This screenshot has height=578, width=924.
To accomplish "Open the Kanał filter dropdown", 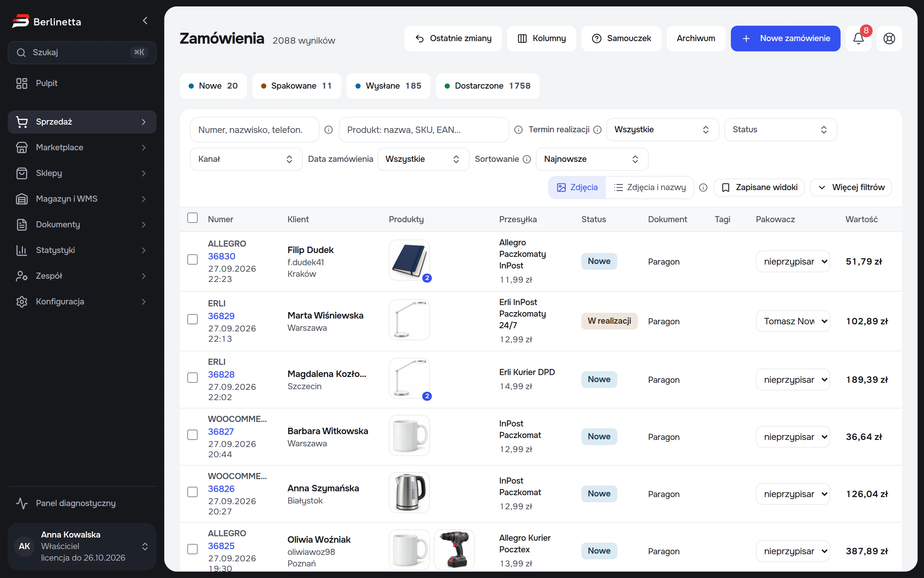I will pos(246,159).
